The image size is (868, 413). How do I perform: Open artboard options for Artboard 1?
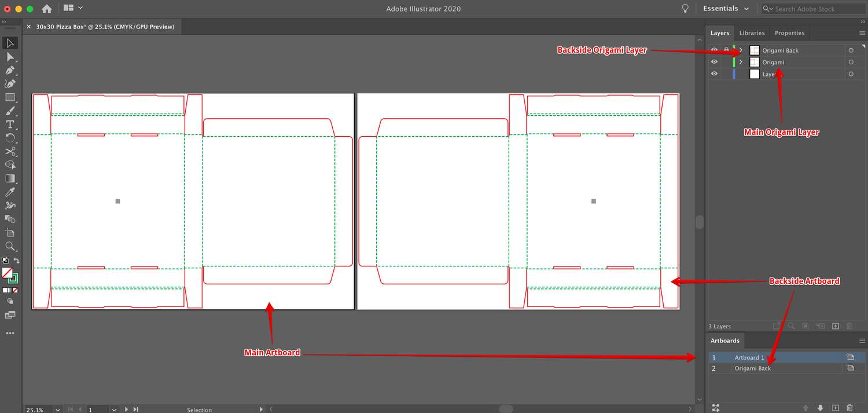(849, 357)
